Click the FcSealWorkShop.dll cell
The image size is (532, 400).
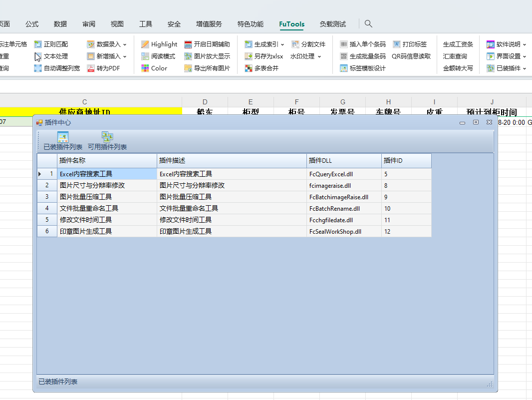[344, 232]
